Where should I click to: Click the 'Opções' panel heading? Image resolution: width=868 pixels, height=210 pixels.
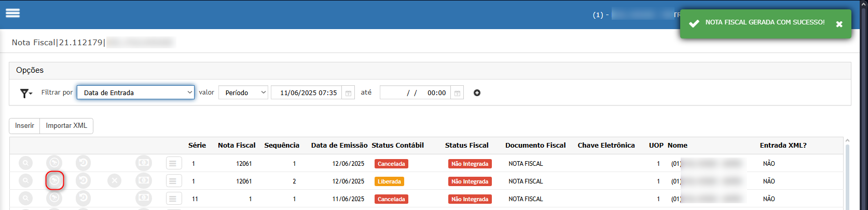30,70
